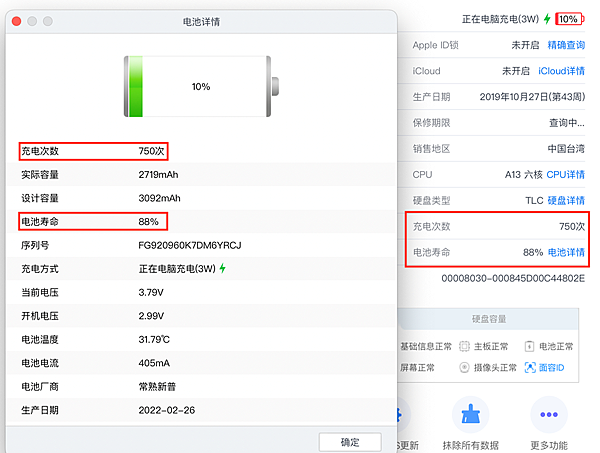Click 正在电脑充电(3W) status in header

click(500, 19)
